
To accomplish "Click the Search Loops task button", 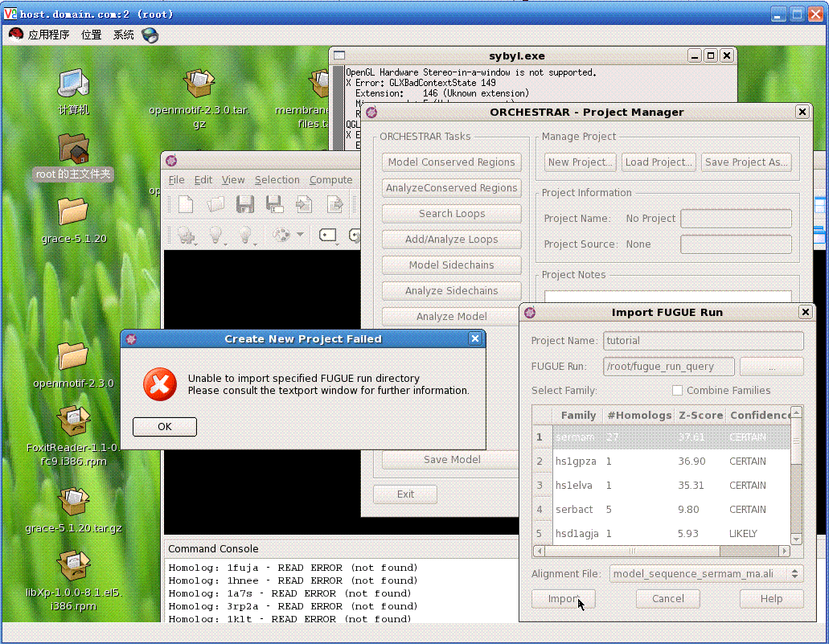I will point(452,214).
